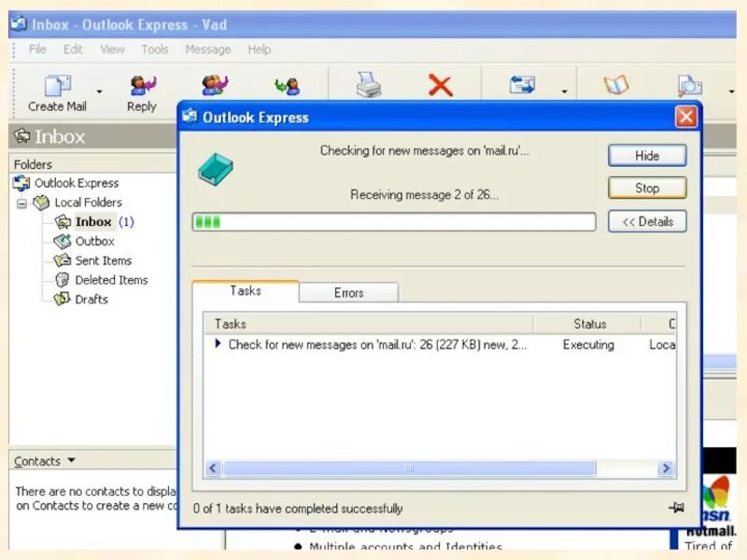Viewport: 747px width, 560px height.
Task: Open the Message menu
Action: (x=207, y=49)
